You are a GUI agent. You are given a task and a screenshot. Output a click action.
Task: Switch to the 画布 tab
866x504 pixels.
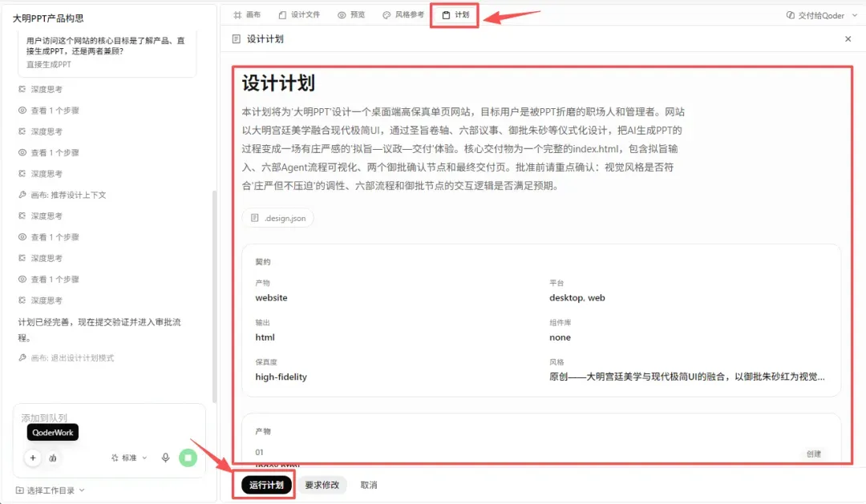247,15
